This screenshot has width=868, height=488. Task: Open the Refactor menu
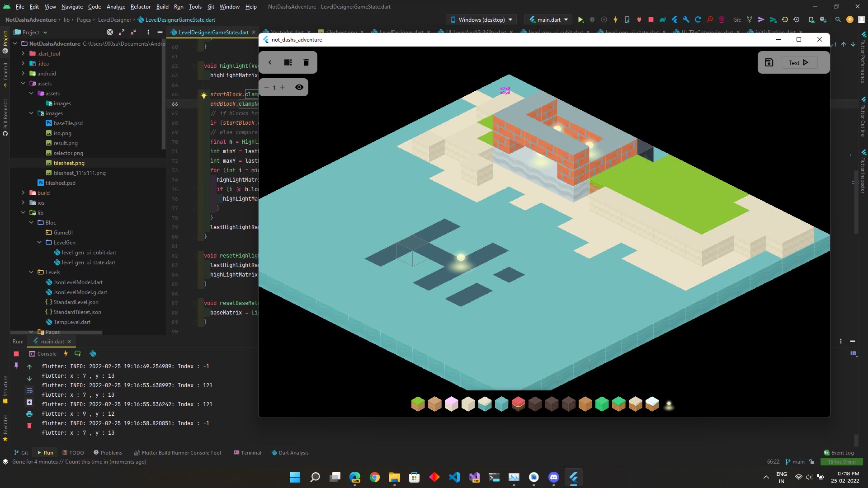tap(140, 7)
